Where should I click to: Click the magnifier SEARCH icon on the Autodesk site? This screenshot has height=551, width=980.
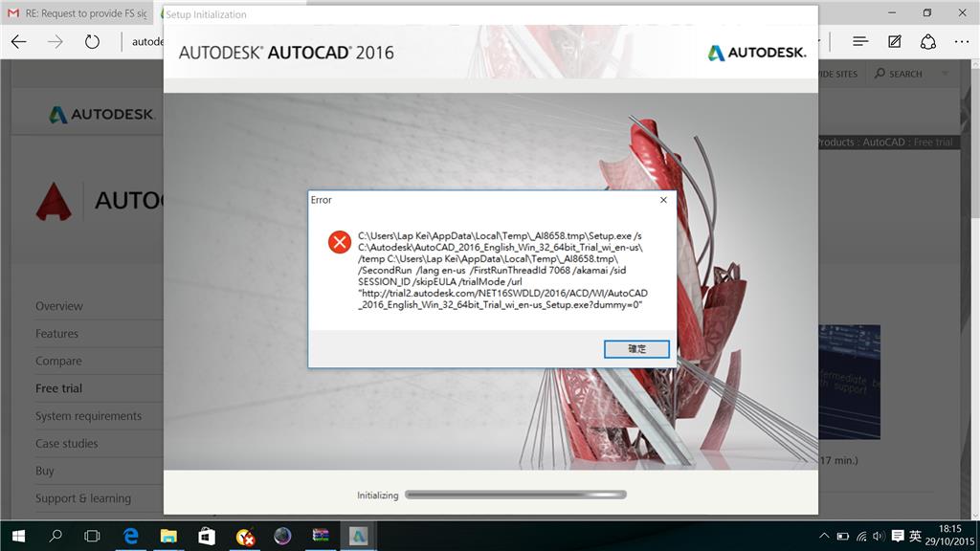pyautogui.click(x=880, y=74)
